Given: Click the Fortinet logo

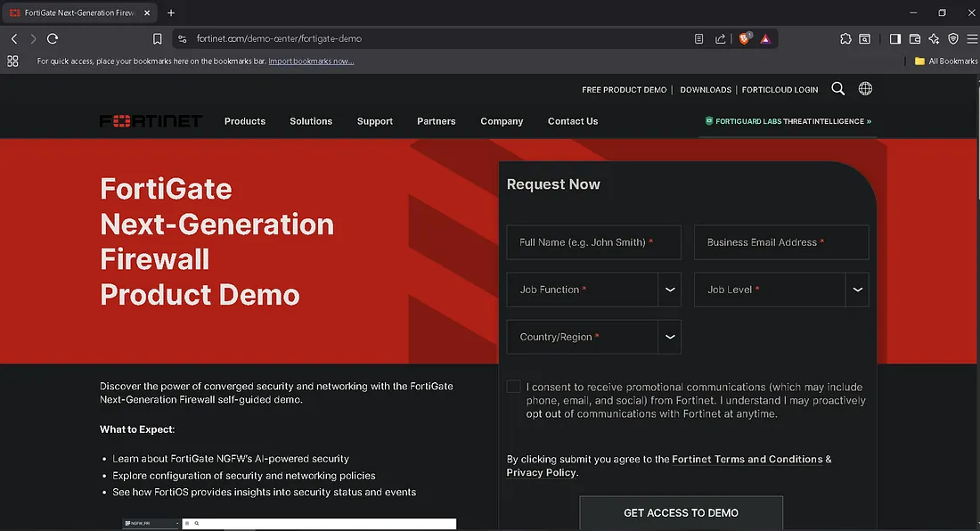Looking at the screenshot, I should coord(151,120).
